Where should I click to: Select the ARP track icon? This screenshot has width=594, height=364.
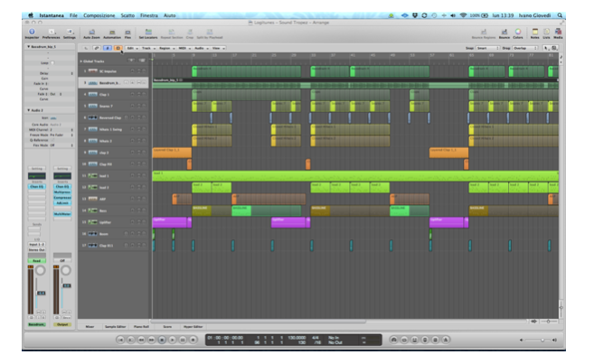(x=93, y=199)
